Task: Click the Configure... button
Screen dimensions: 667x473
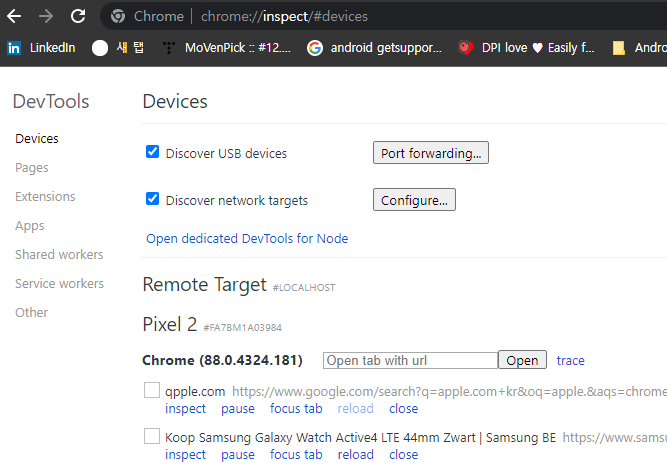Action: [414, 199]
